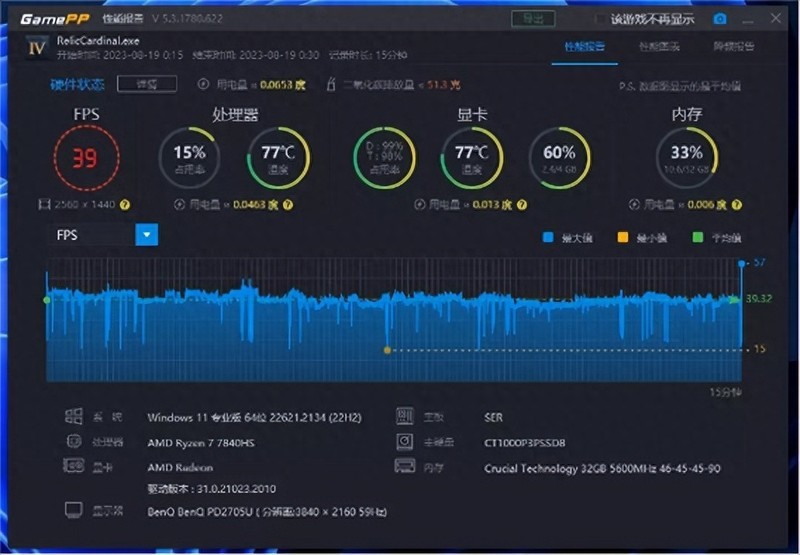Viewport: 800px width, 555px height.
Task: Click the 0.0653 度 total power value
Action: (x=283, y=85)
